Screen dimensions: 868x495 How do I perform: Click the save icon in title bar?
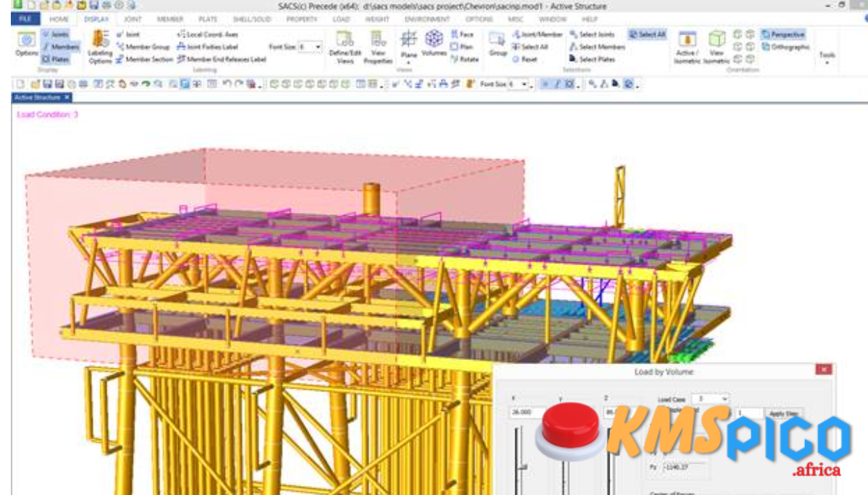coord(94,5)
